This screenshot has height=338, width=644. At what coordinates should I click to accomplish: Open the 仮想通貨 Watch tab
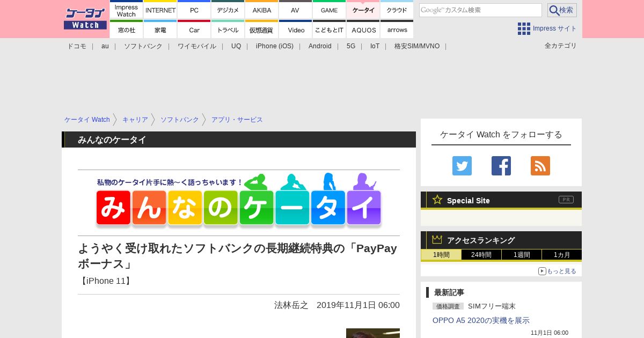click(262, 29)
